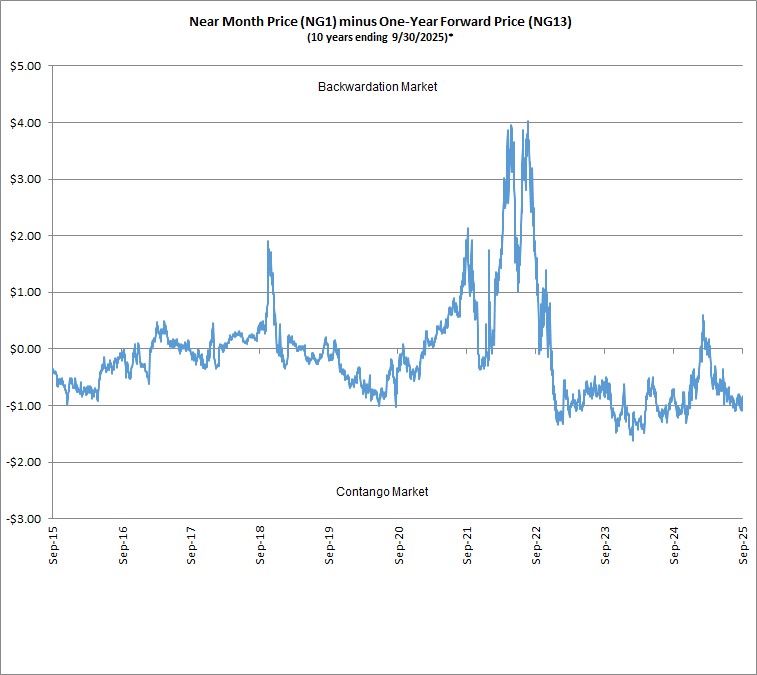Click the Sep-23 x-axis label
The width and height of the screenshot is (757, 675).
605,545
